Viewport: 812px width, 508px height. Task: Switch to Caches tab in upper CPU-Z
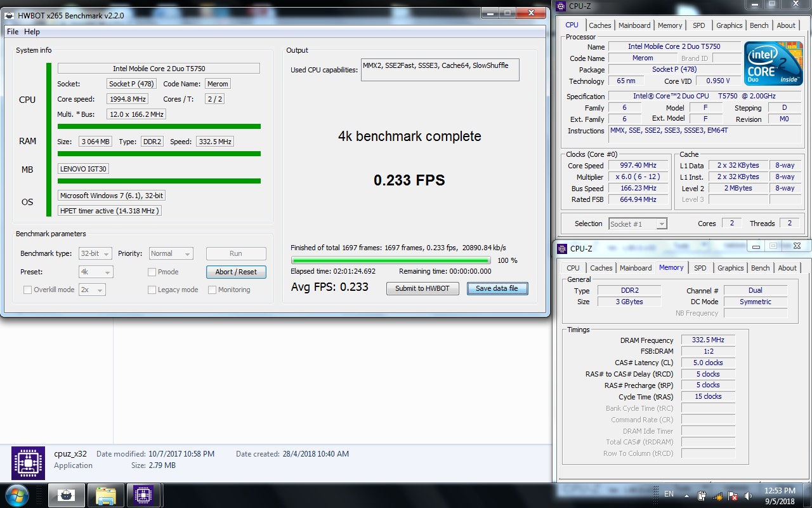[x=599, y=26]
